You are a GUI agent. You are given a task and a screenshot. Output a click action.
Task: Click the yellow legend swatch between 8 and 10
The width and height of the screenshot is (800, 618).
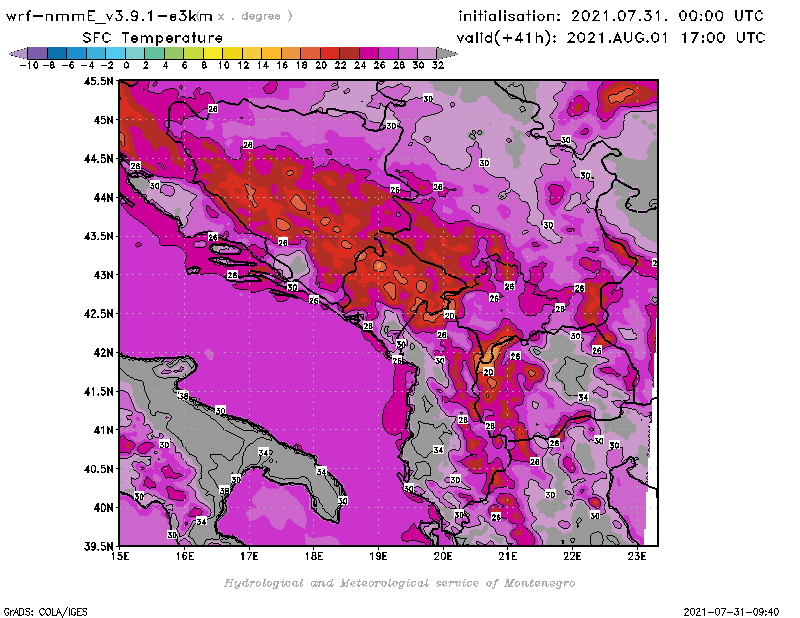point(213,53)
